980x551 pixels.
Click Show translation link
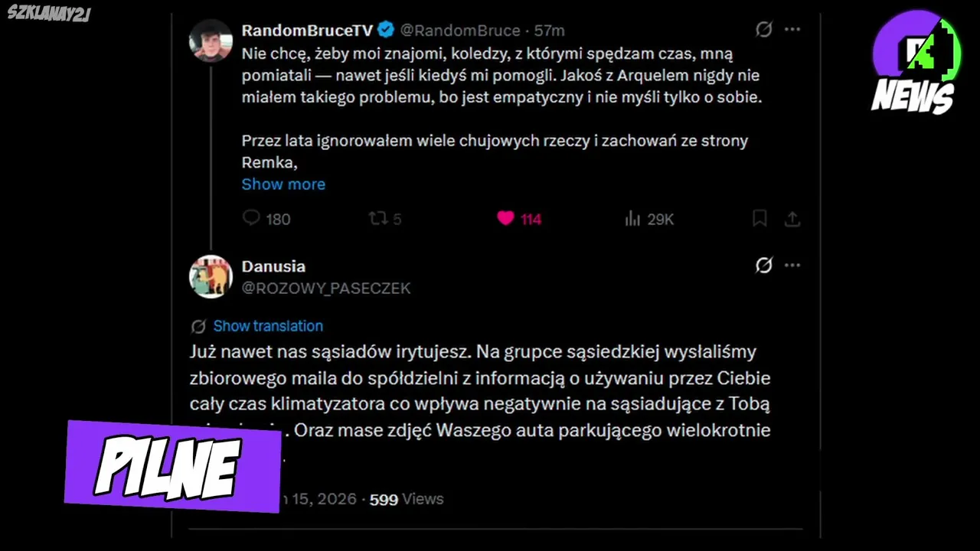click(267, 326)
